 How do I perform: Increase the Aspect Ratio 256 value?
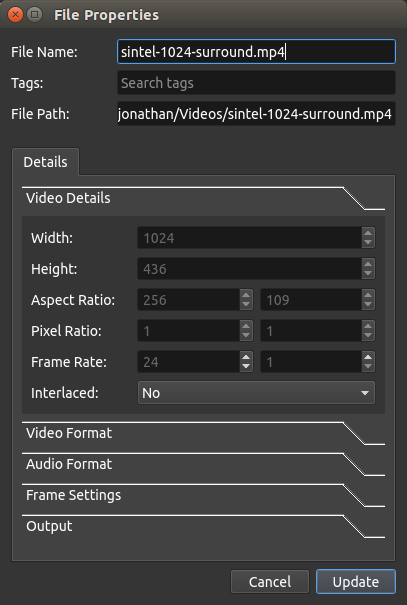(246, 295)
